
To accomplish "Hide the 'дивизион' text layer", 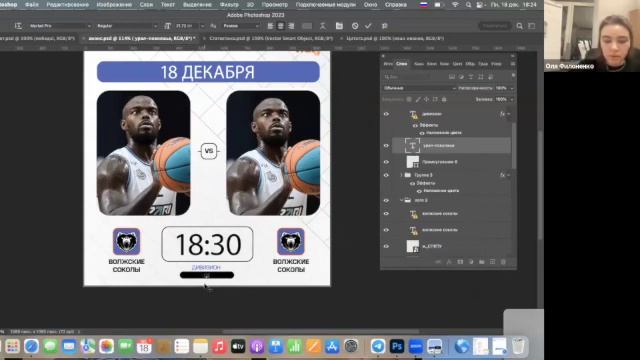I will (x=386, y=114).
